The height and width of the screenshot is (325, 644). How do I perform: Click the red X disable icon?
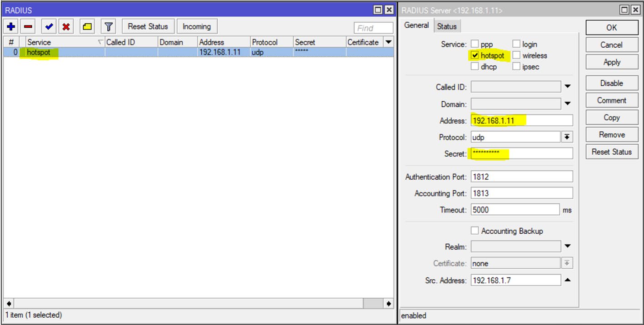tap(66, 27)
